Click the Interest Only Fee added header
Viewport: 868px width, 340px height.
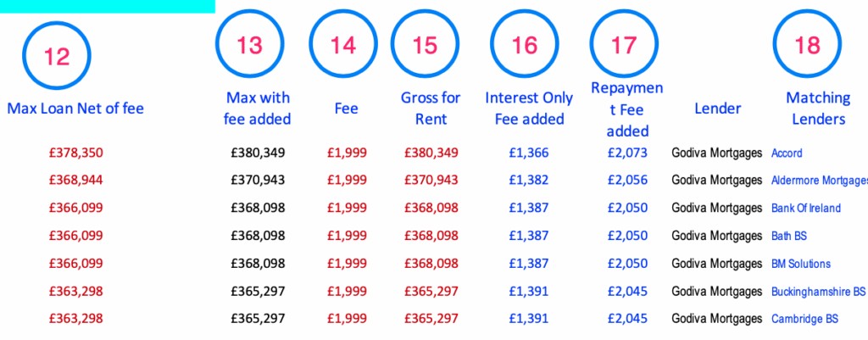pos(525,109)
